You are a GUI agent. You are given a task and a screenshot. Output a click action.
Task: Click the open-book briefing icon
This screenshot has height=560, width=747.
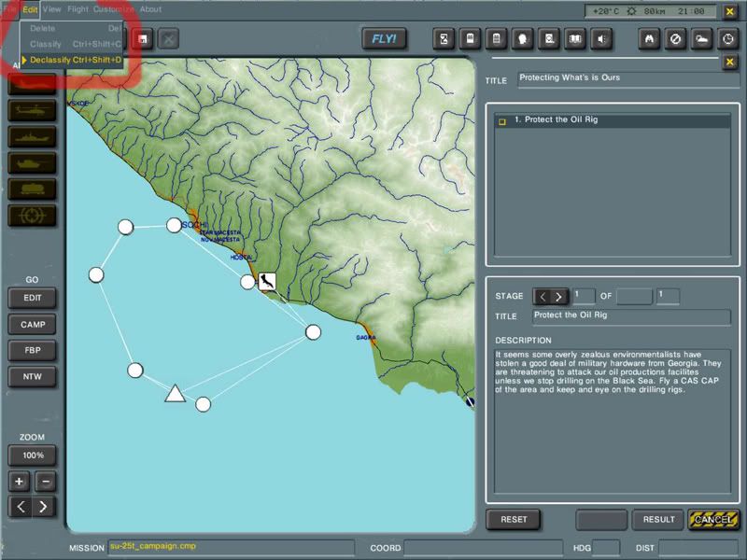click(x=576, y=38)
